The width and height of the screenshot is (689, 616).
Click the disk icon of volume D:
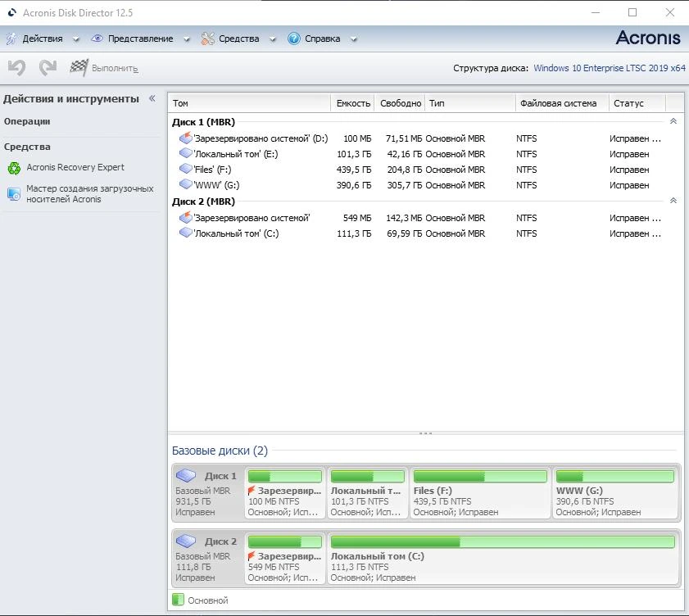(185, 138)
